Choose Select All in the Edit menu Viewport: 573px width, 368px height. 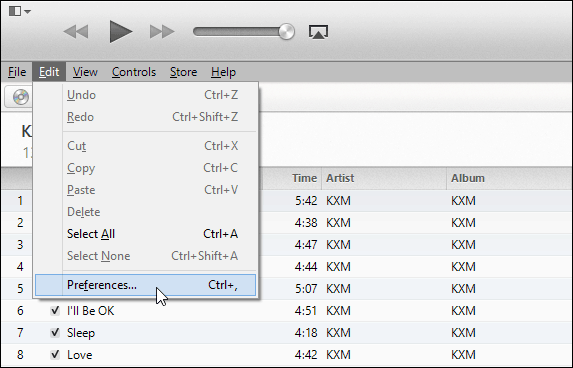(145, 234)
